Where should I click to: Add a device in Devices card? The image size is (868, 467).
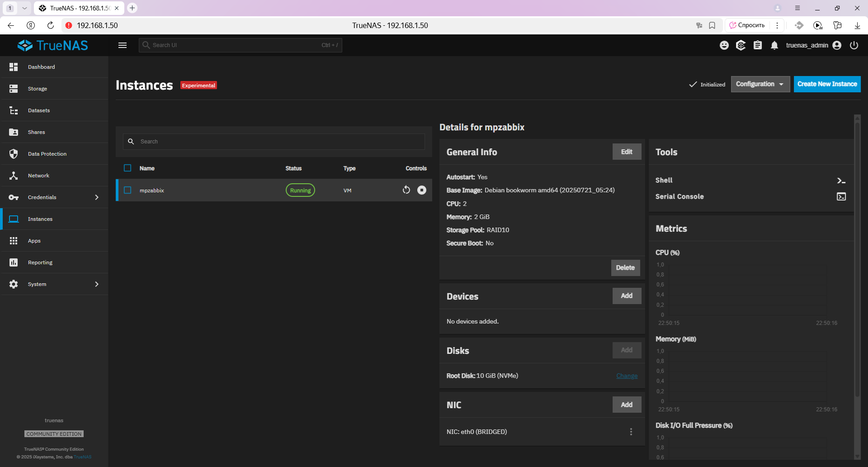627,296
